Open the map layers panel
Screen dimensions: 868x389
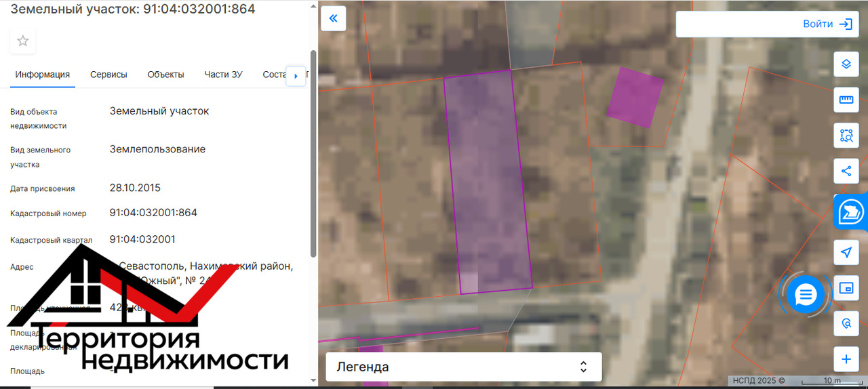846,64
